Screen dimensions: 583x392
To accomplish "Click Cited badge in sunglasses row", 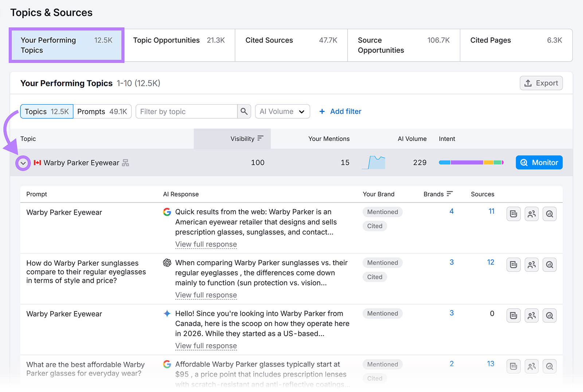I will (x=375, y=277).
